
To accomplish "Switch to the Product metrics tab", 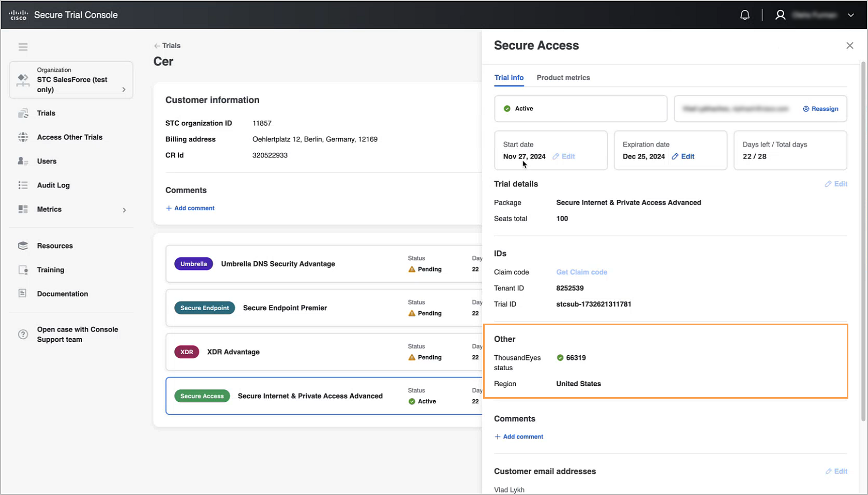I will pyautogui.click(x=563, y=78).
